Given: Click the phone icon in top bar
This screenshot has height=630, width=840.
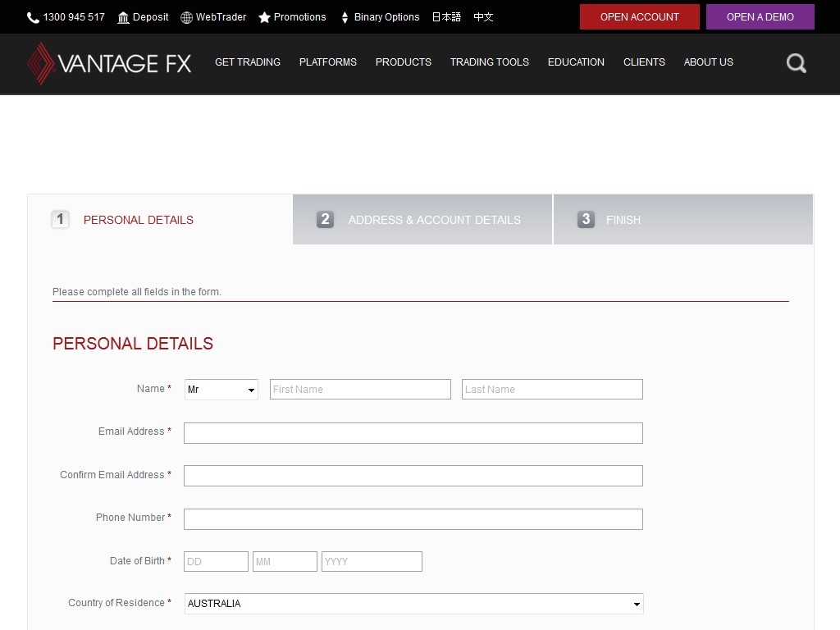Looking at the screenshot, I should [x=33, y=17].
